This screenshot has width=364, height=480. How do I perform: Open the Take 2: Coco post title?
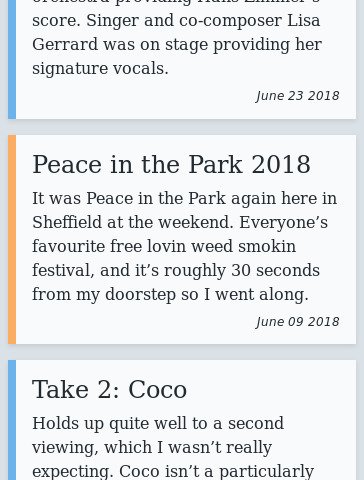(x=109, y=389)
